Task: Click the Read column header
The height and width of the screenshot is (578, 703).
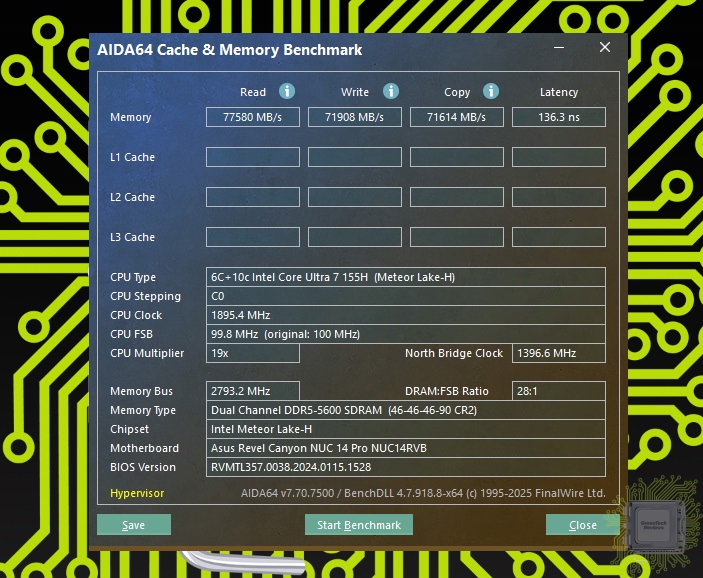Action: click(x=253, y=92)
